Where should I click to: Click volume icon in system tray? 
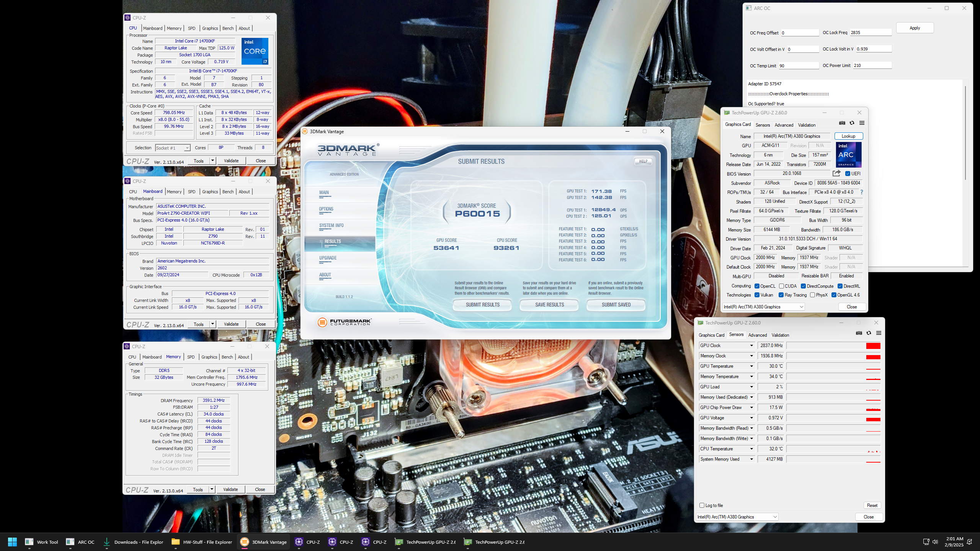point(935,542)
